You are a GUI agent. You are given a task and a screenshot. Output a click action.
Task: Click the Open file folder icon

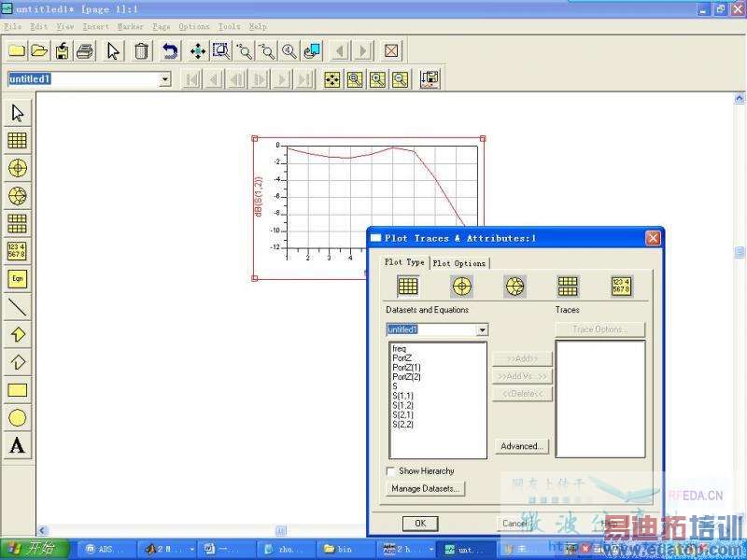click(39, 50)
